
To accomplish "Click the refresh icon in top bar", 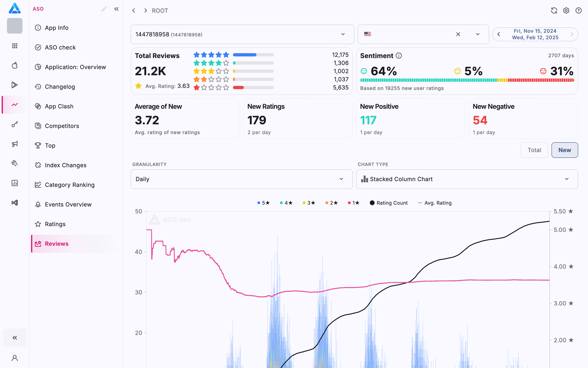I will (x=554, y=10).
